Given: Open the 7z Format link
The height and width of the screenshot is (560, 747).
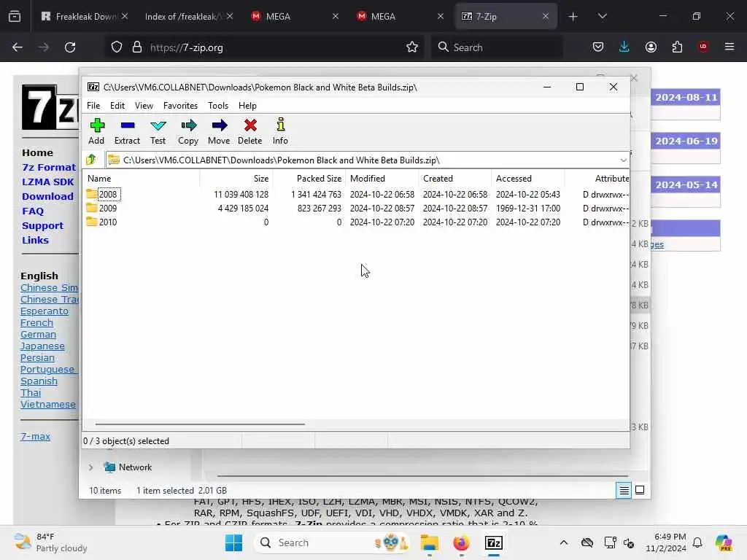Looking at the screenshot, I should coord(49,167).
